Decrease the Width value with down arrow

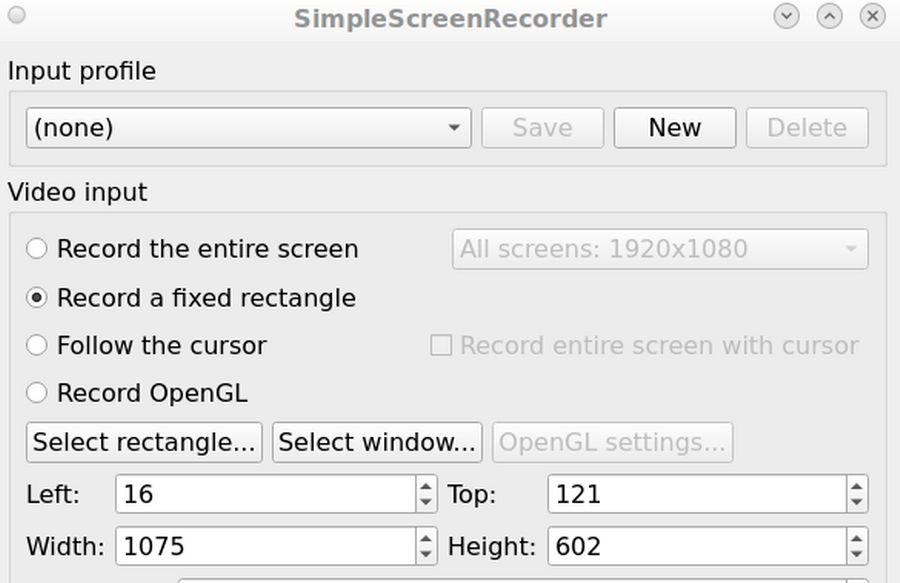pyautogui.click(x=427, y=554)
